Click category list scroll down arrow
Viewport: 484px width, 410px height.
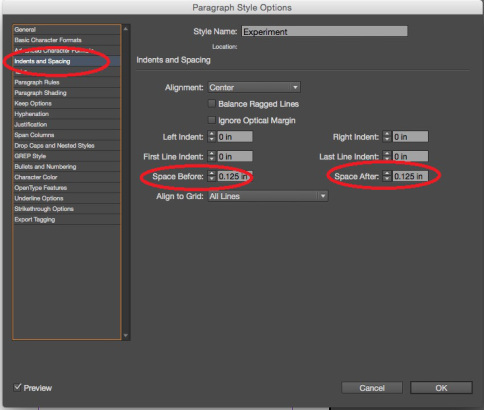[x=126, y=335]
